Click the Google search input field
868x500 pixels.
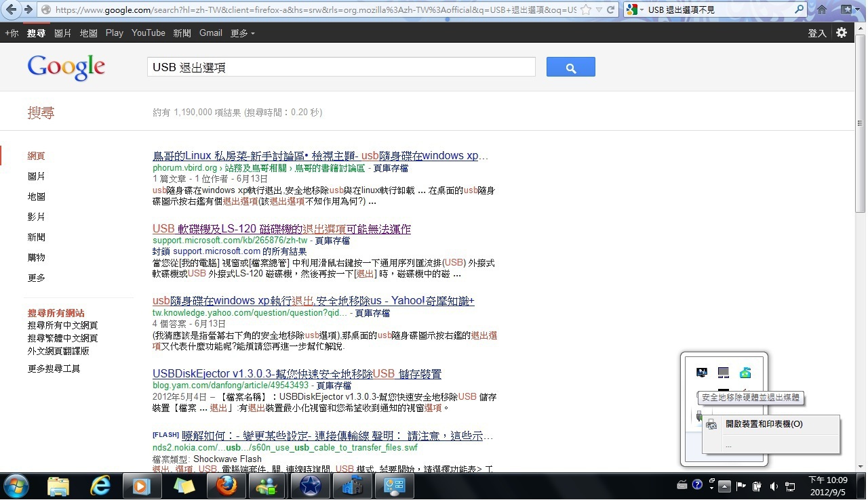pos(341,67)
